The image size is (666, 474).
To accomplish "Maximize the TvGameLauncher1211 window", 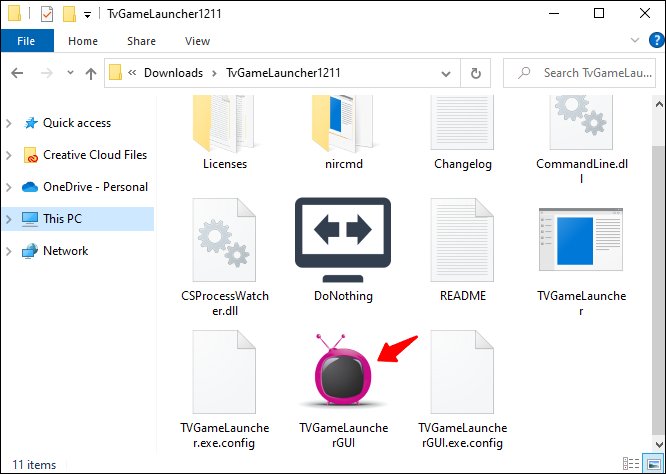I will pyautogui.click(x=599, y=14).
